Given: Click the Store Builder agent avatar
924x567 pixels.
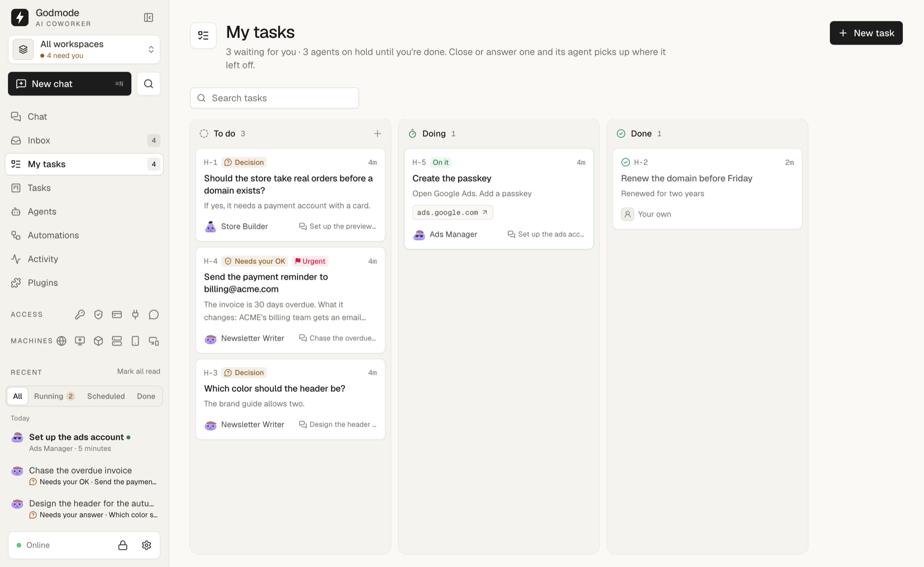Looking at the screenshot, I should pyautogui.click(x=211, y=226).
